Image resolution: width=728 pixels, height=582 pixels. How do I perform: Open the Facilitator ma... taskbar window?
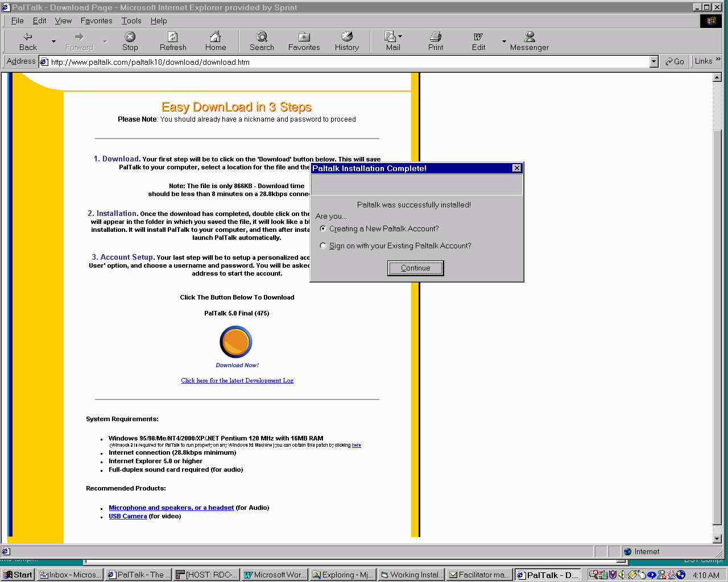point(479,575)
